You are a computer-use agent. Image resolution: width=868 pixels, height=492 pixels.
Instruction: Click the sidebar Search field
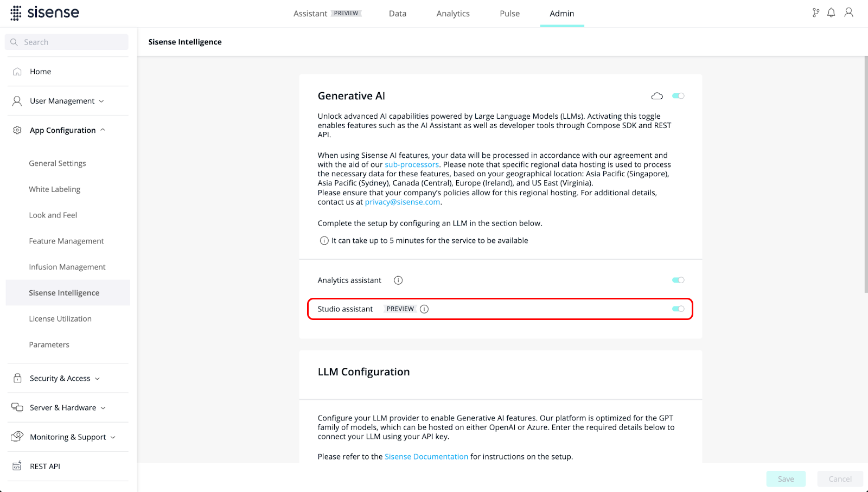(x=67, y=42)
